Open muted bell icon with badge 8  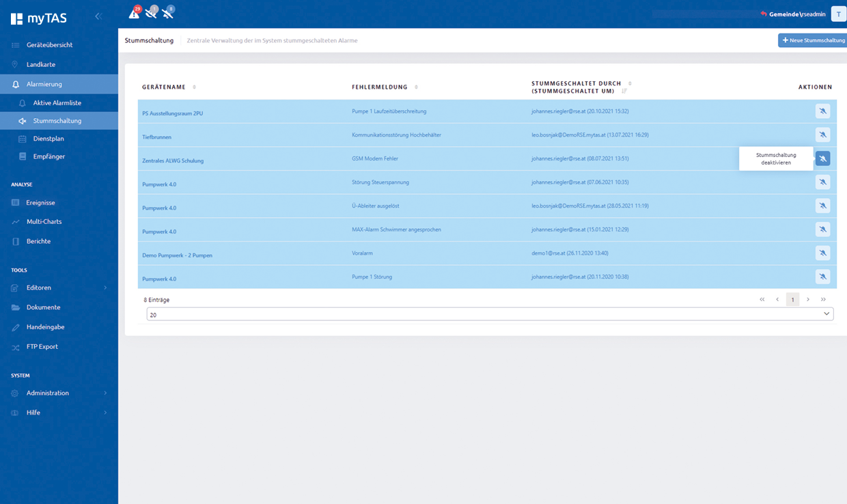pos(168,13)
